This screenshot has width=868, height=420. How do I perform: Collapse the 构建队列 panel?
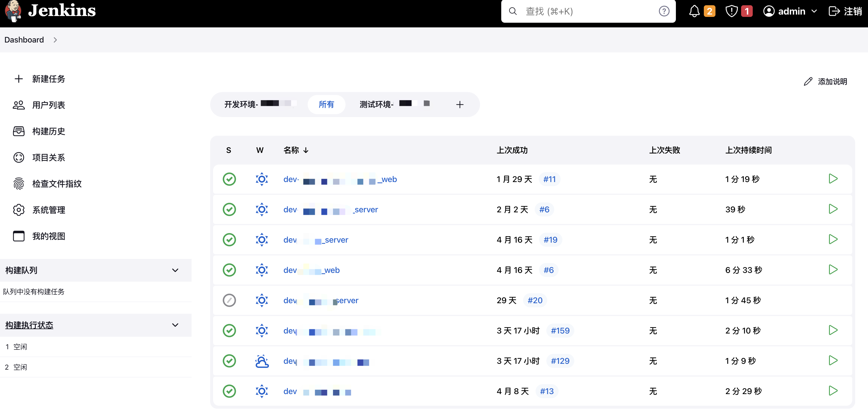coord(175,270)
